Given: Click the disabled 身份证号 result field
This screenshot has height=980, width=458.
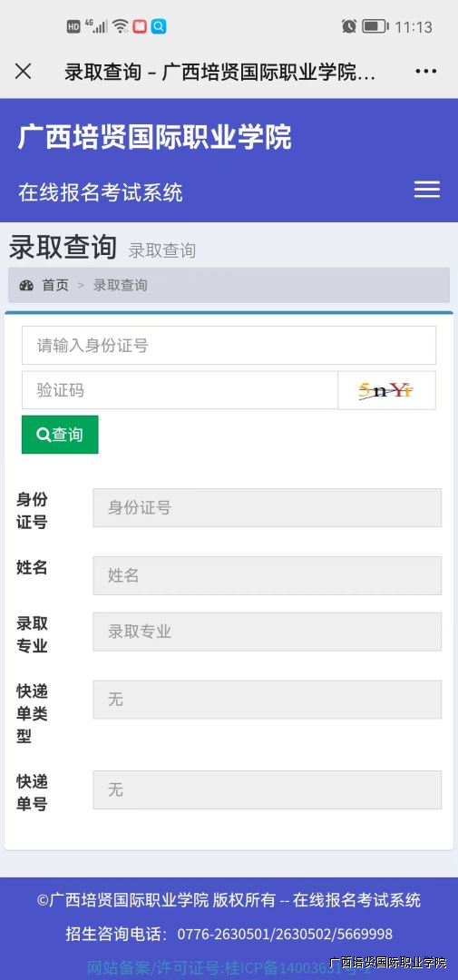Looking at the screenshot, I should point(268,507).
